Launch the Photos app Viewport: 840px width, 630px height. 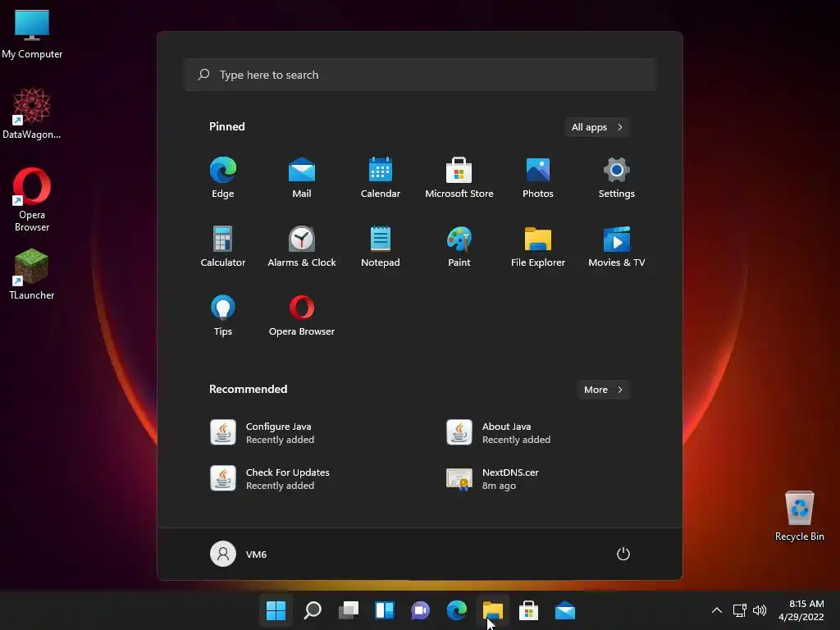tap(538, 177)
